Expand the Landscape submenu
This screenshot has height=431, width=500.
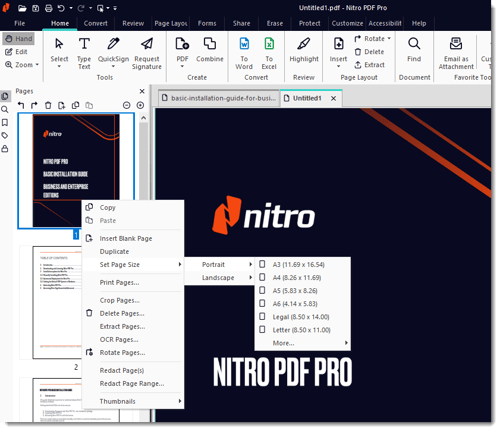point(219,277)
